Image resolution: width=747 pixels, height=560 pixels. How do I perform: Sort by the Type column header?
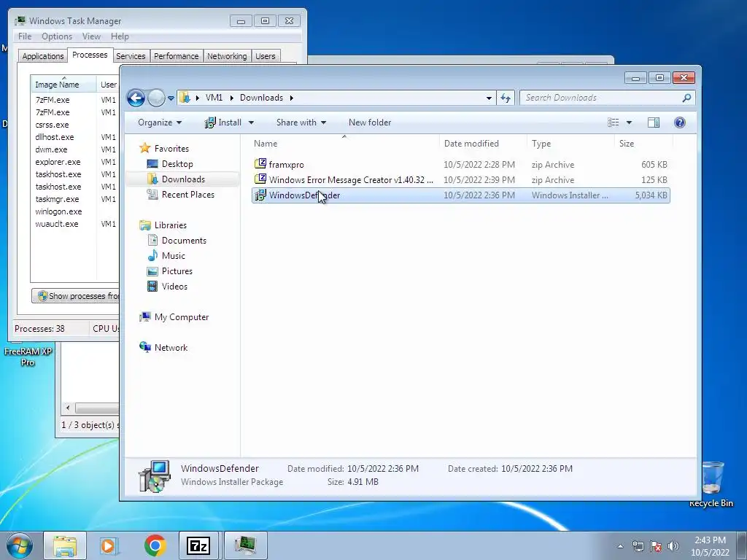[570, 144]
